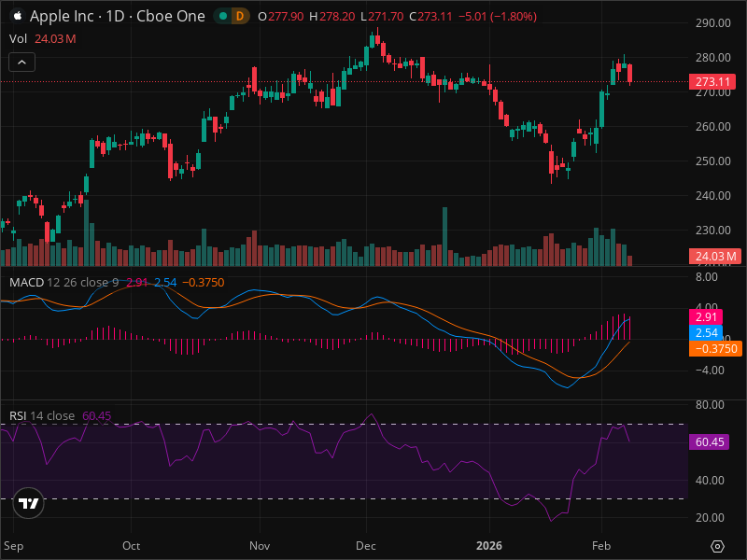This screenshot has width=747, height=560.
Task: Click the C273.11 close value in header
Action: (430, 16)
